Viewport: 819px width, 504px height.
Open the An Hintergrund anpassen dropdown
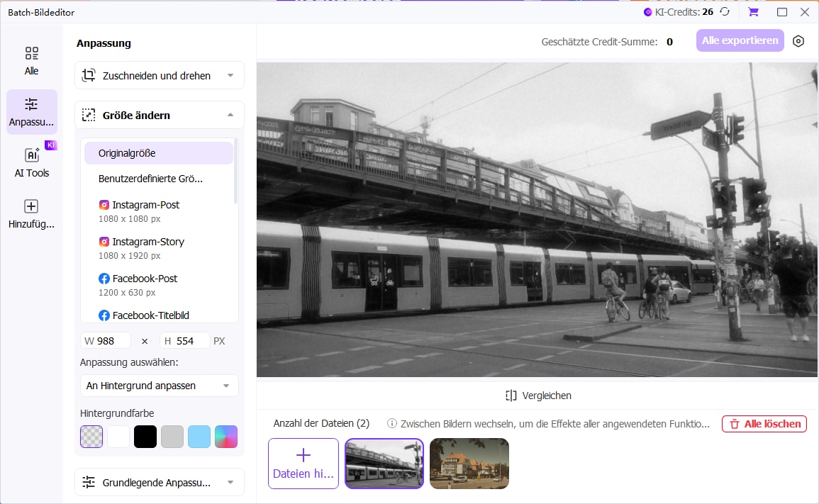pyautogui.click(x=160, y=386)
